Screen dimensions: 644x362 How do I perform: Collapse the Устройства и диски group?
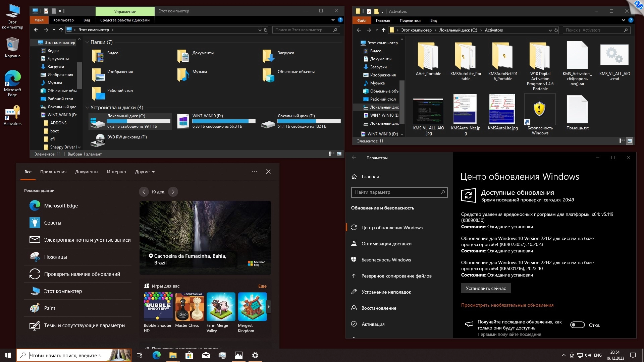click(87, 108)
